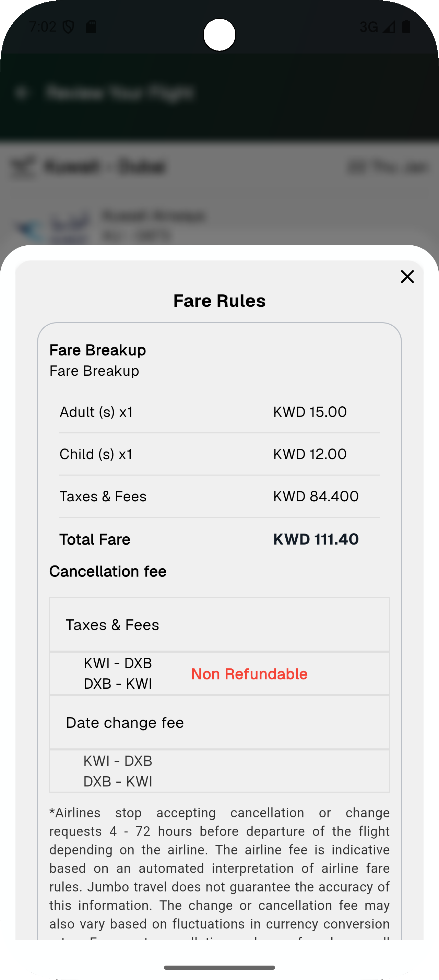Tap the dimmed back arrow icon
Screen dimensions: 439x980
22,92
